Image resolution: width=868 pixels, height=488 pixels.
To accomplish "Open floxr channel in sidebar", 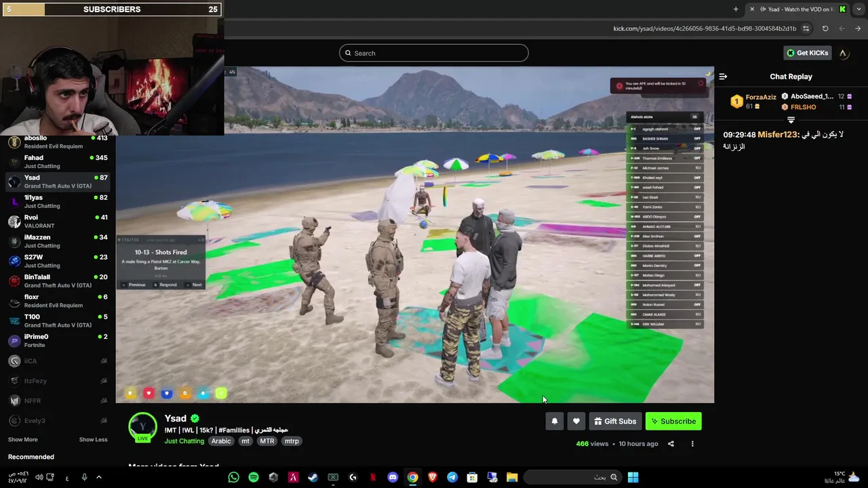I will pos(58,300).
